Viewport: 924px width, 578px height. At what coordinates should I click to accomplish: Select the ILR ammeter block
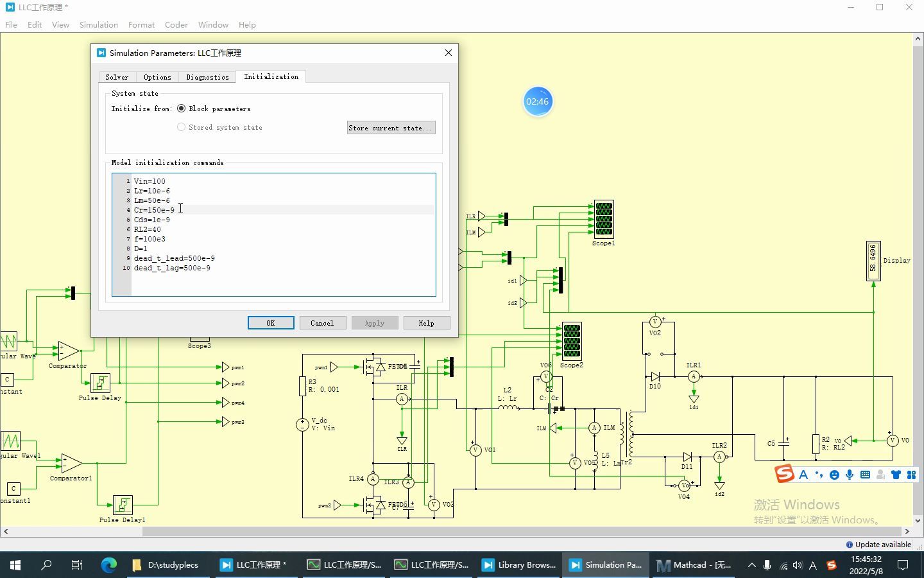pyautogui.click(x=402, y=399)
